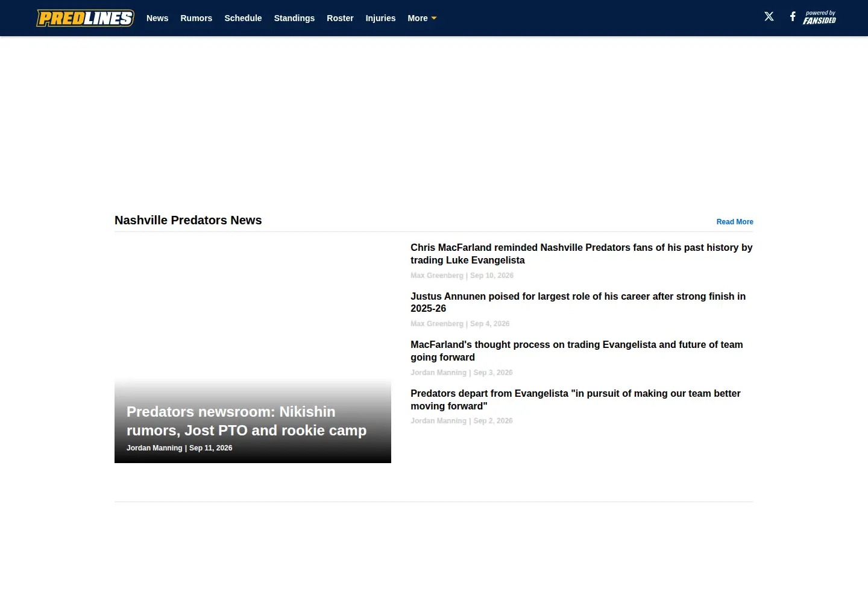Open the Standings menu item
The height and width of the screenshot is (603, 868).
click(x=294, y=18)
